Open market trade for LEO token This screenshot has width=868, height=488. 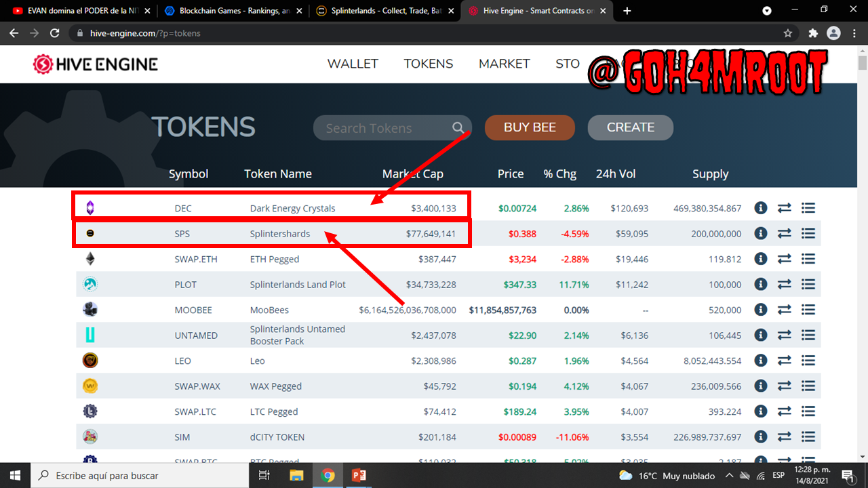tap(785, 361)
